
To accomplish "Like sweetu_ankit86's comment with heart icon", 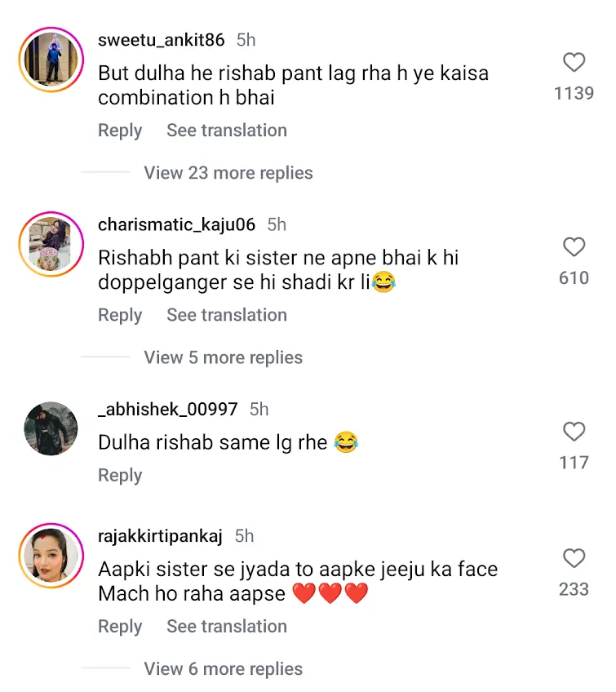I will click(574, 63).
